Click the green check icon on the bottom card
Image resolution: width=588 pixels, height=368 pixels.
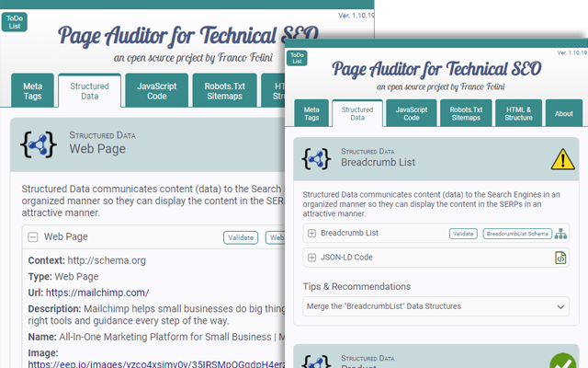(x=563, y=361)
